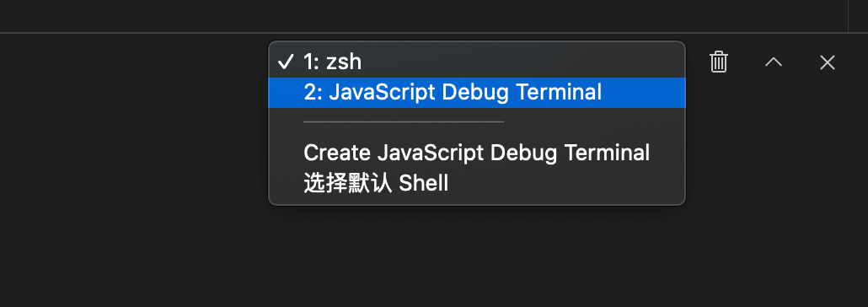
Task: Expand panel size with the caret-up icon
Action: [x=774, y=62]
